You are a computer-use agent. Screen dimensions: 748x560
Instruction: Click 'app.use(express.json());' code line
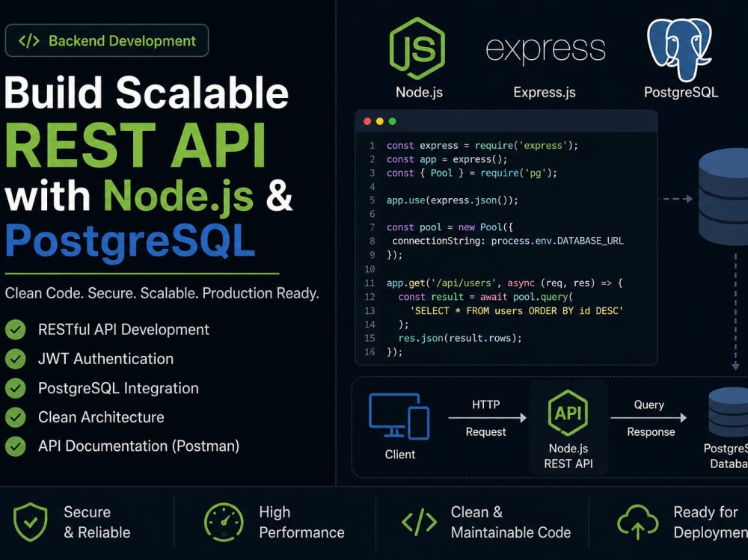pos(453,200)
